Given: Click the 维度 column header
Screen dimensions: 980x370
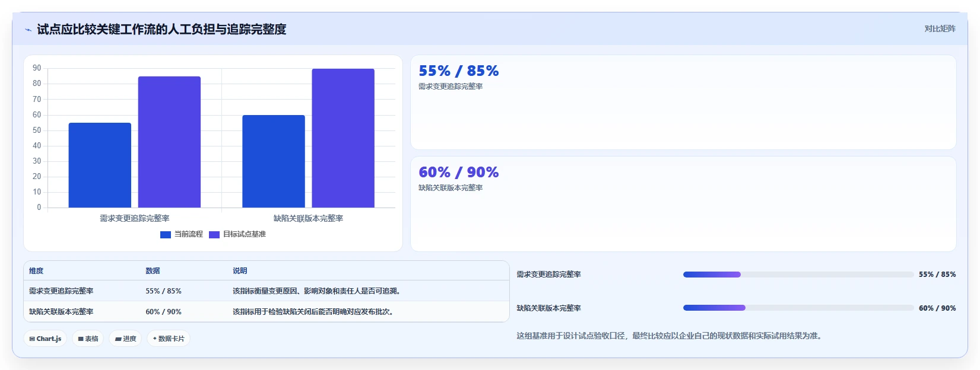Looking at the screenshot, I should point(36,271).
